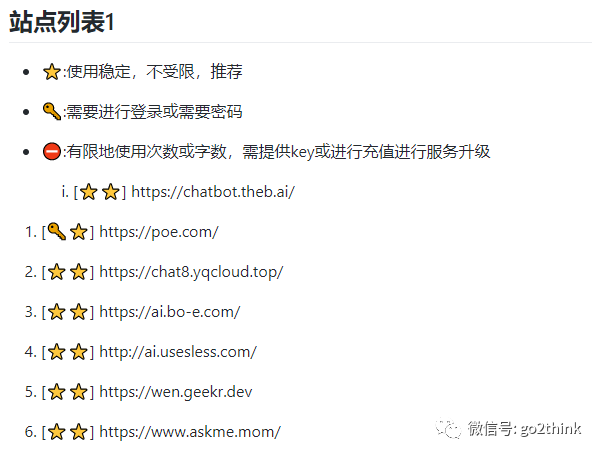This screenshot has width=600, height=456.
Task: Follow the ai.bo-e.com link
Action: pyautogui.click(x=170, y=312)
